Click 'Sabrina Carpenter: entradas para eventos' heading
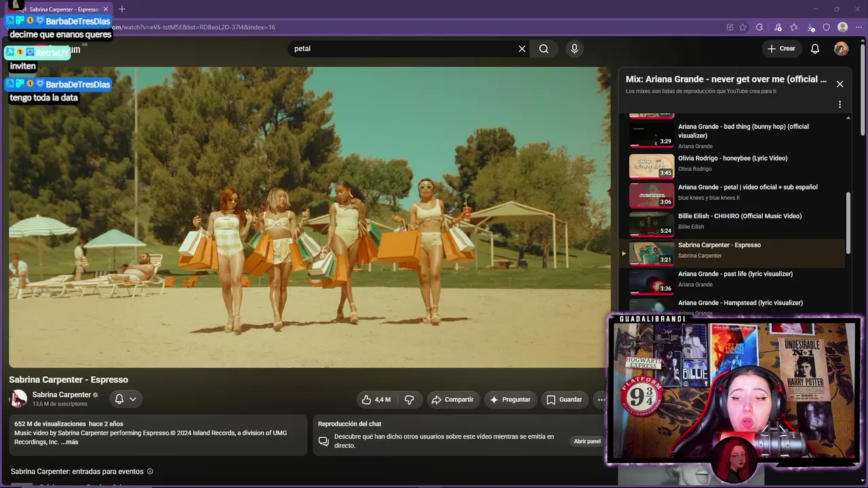 77,471
